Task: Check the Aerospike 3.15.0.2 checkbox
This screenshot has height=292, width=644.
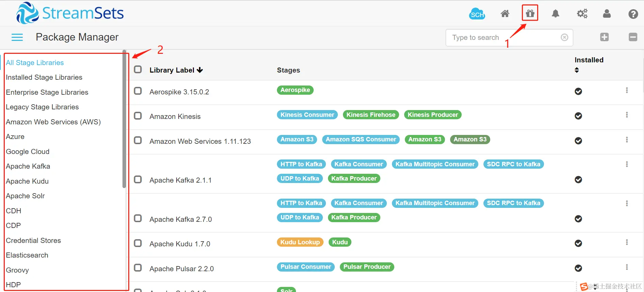Action: coord(138,91)
